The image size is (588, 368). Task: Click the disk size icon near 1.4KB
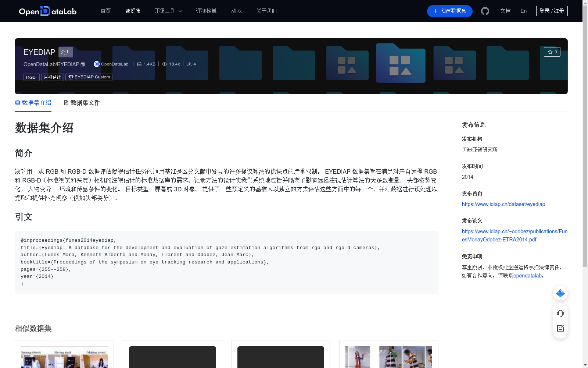click(139, 64)
